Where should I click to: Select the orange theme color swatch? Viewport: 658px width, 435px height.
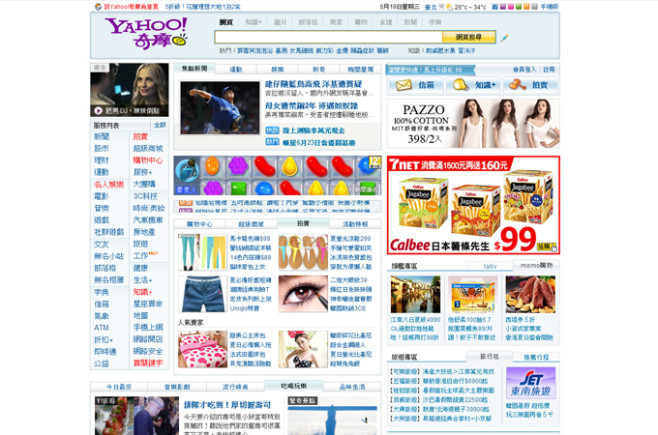pos(527,7)
